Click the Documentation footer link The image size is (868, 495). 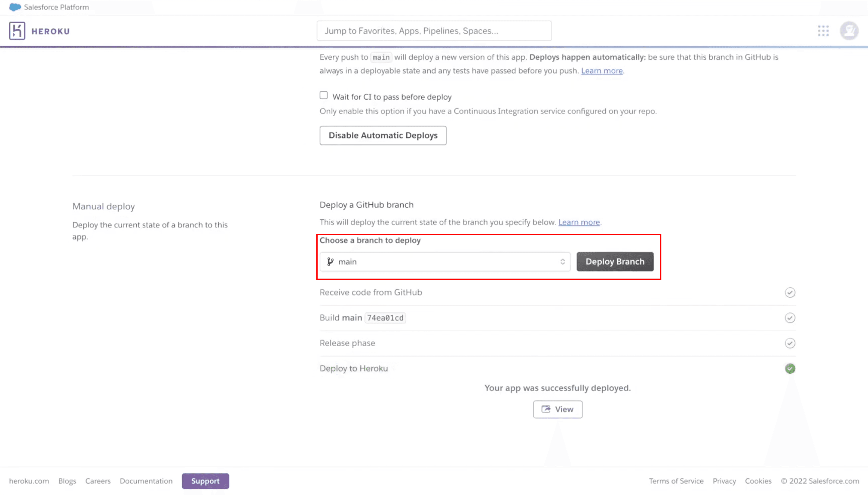(145, 481)
